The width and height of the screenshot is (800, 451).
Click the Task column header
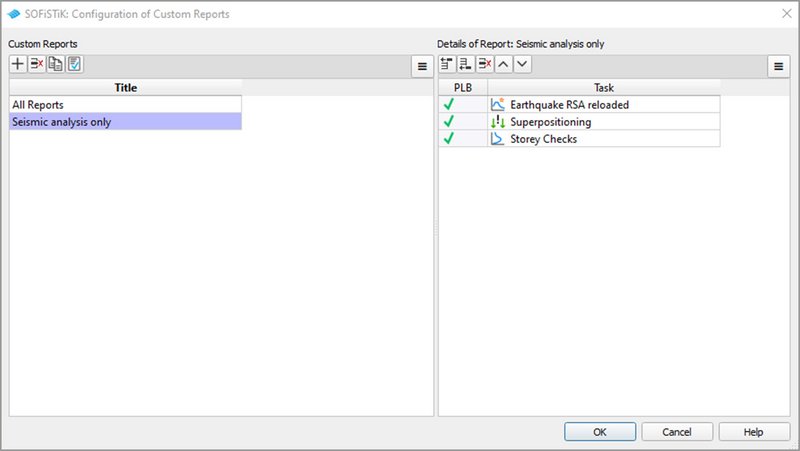point(604,88)
